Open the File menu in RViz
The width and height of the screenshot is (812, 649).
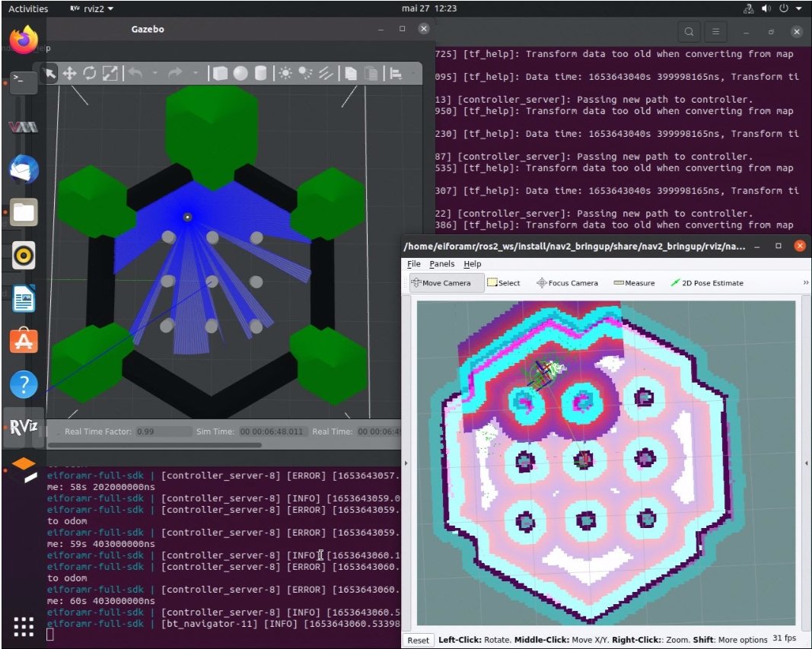pos(413,264)
